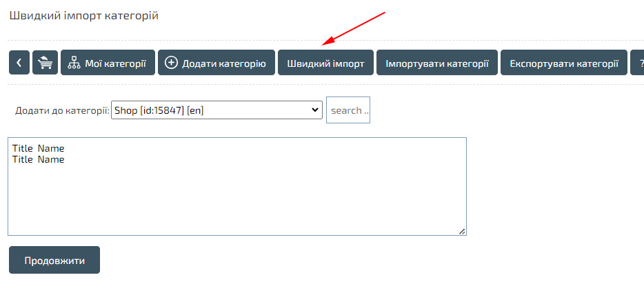Open the shopping cart icon button
The width and height of the screenshot is (644, 284).
click(x=45, y=63)
